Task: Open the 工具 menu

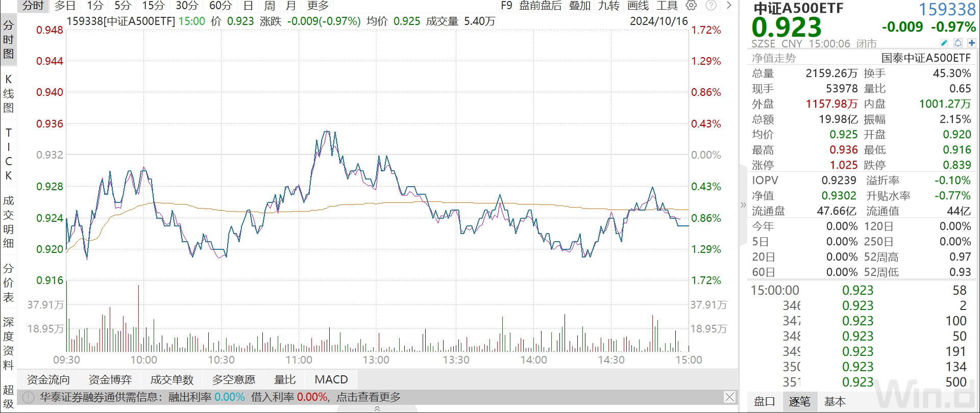Action: (x=667, y=6)
